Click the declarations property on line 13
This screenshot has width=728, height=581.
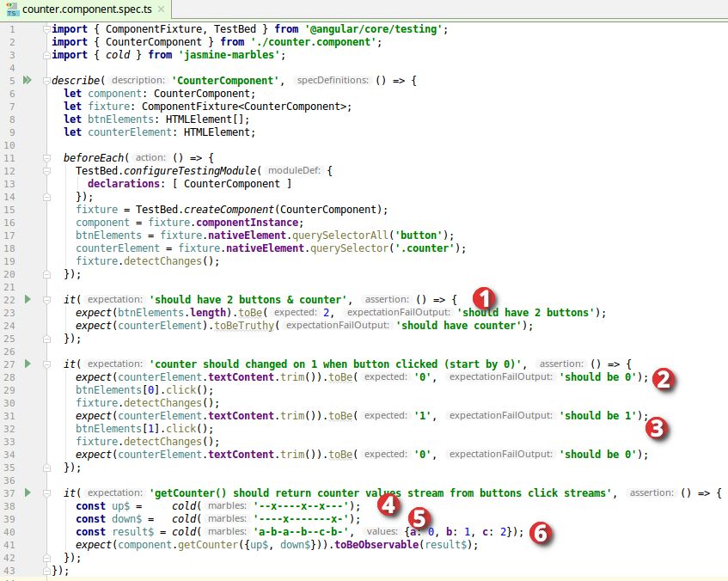[124, 184]
